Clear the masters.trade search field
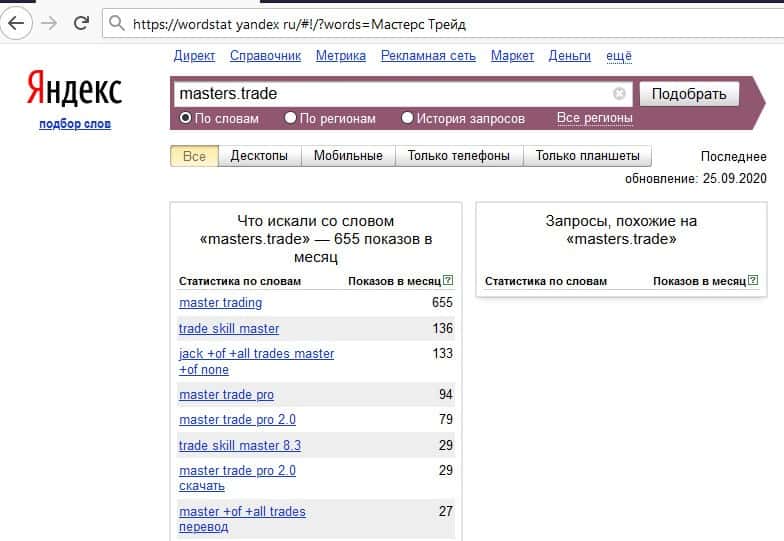This screenshot has height=541, width=784. click(x=619, y=94)
